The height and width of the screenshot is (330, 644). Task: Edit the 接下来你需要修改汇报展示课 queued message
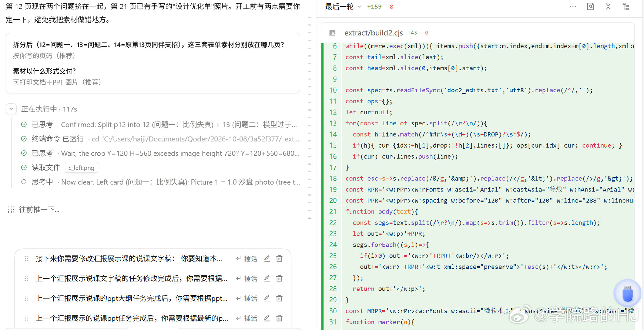[x=267, y=259]
